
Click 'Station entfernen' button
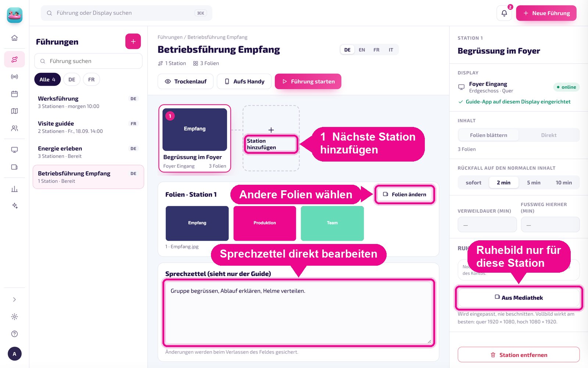[519, 355]
